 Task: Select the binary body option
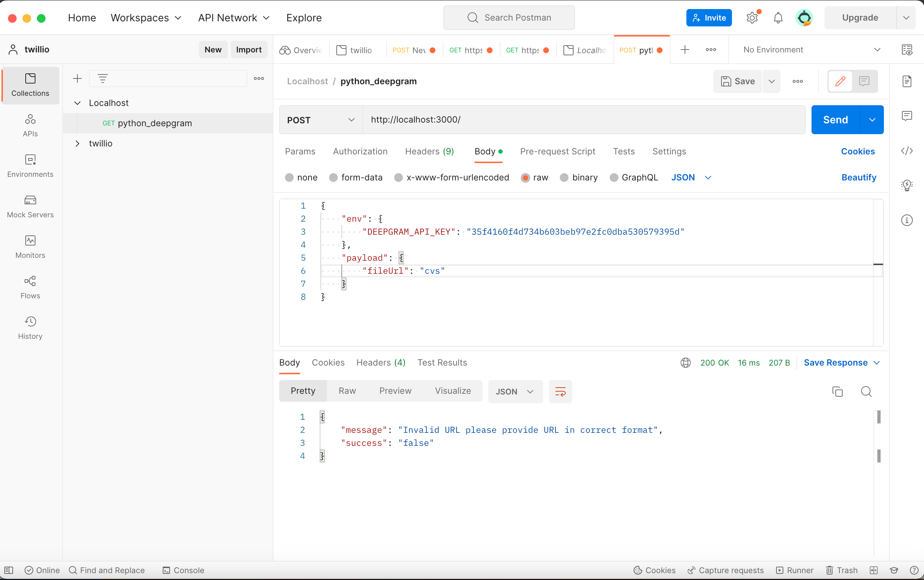[564, 178]
